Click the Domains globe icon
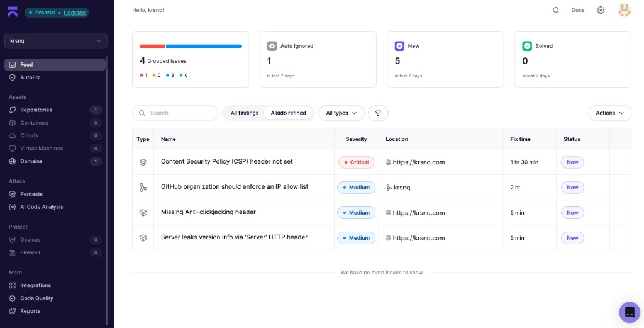 click(x=13, y=161)
